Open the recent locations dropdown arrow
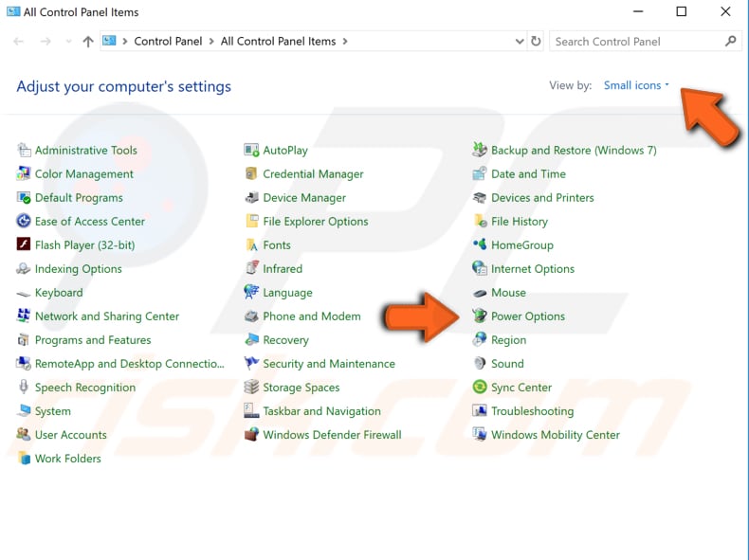The height and width of the screenshot is (560, 749). (x=69, y=42)
